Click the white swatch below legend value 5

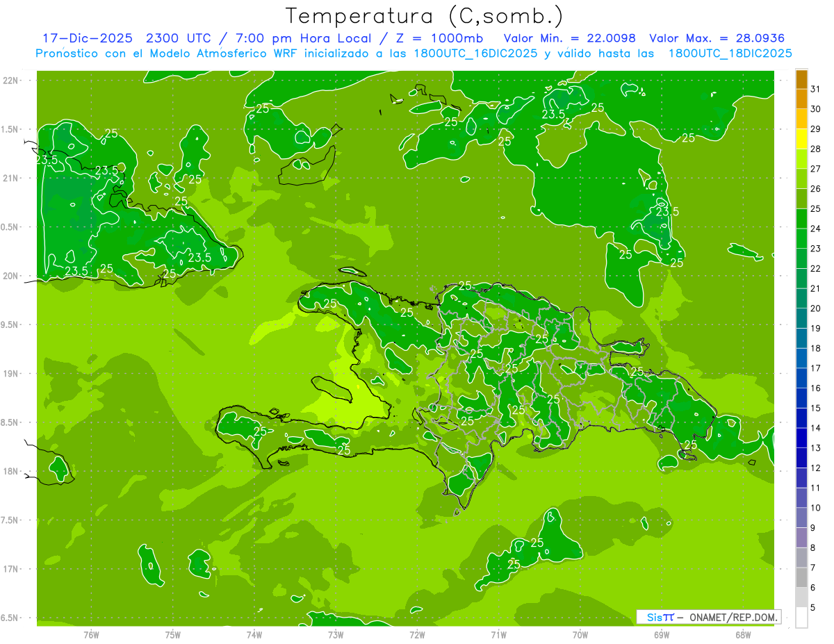[x=801, y=618]
